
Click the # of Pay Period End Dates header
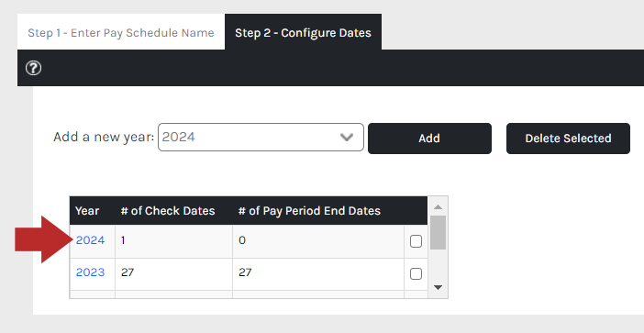pos(309,211)
